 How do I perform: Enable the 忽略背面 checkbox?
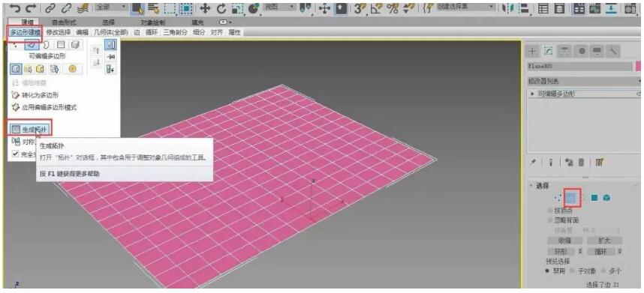click(x=551, y=220)
